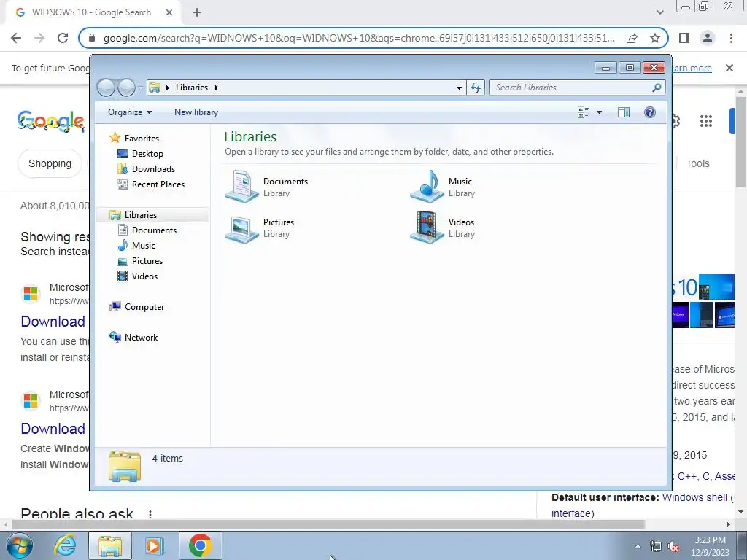Select Music in the navigation tree
The width and height of the screenshot is (747, 560).
[144, 245]
